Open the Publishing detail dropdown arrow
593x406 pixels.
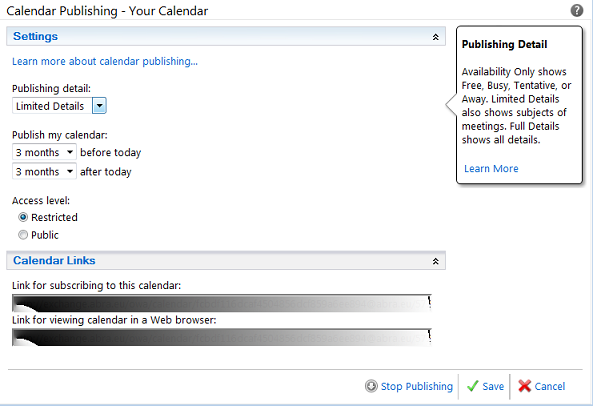click(99, 106)
